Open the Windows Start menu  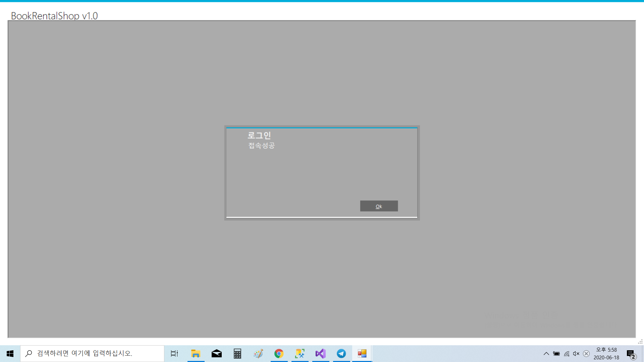point(10,354)
